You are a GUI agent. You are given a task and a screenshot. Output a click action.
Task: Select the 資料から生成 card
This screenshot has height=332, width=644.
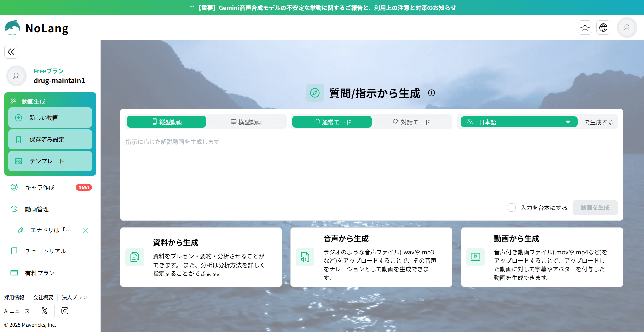tap(201, 257)
